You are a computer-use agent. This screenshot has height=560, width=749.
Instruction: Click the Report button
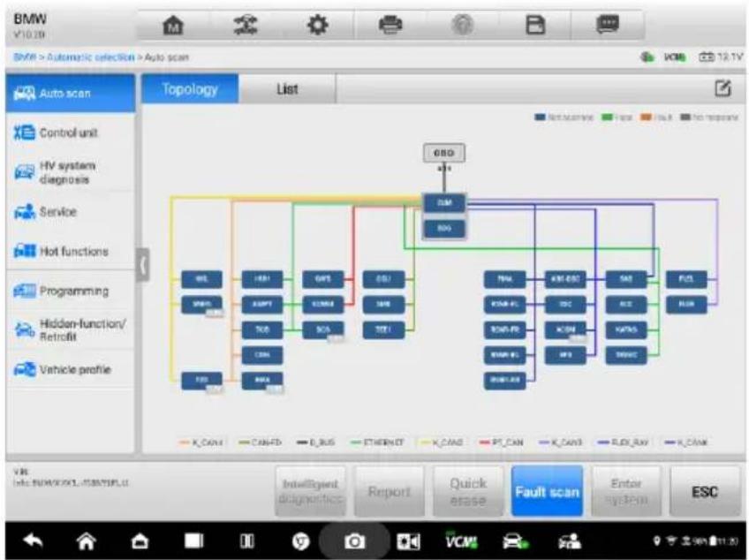coord(389,492)
